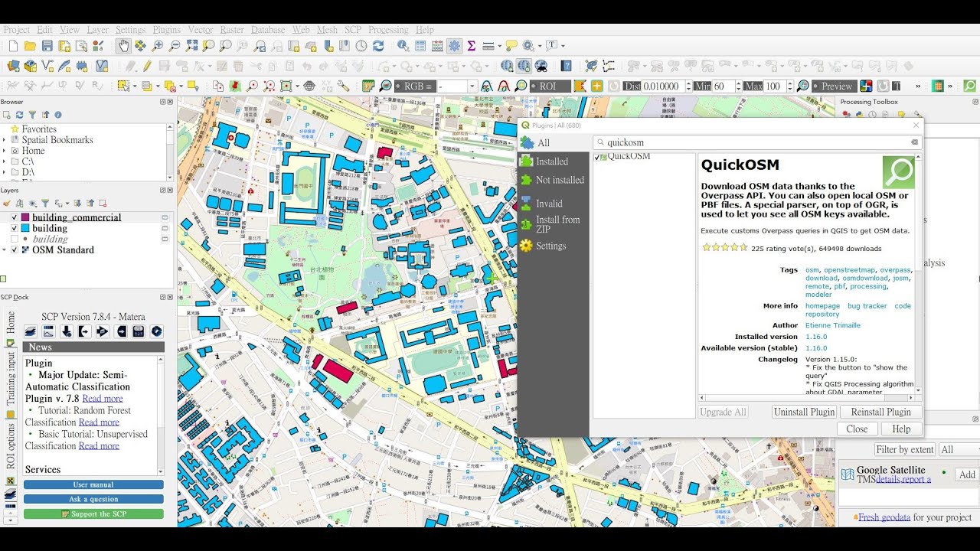Open the Vector menu
The height and width of the screenshot is (551, 980).
coord(201,30)
